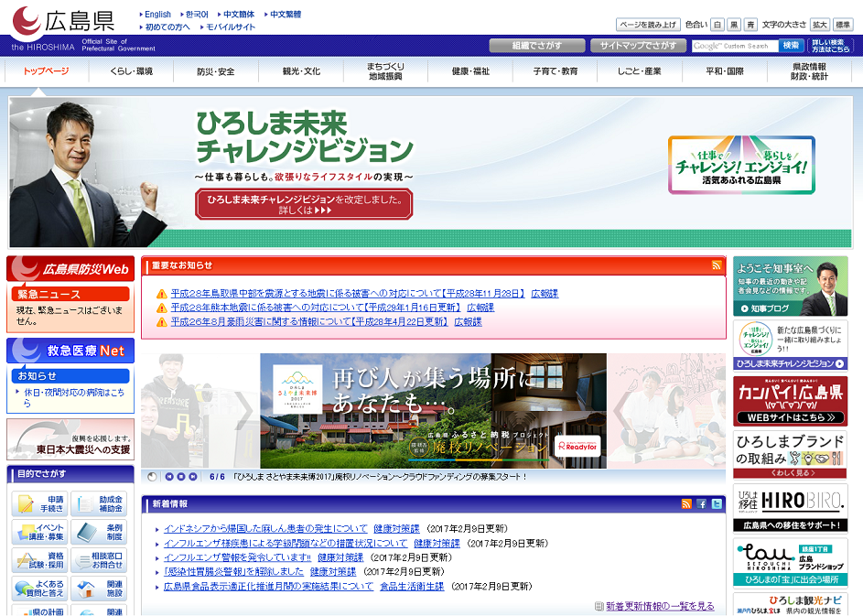This screenshot has height=616, width=863.
Task: Stop the banner carousel slideshow
Action: pyautogui.click(x=181, y=477)
